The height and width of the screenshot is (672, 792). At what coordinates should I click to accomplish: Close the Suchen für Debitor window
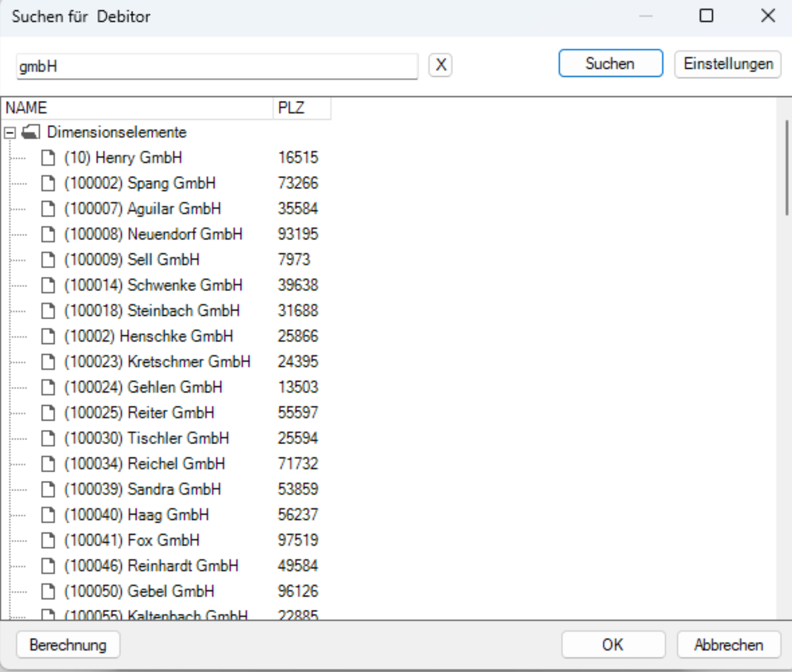tap(768, 16)
